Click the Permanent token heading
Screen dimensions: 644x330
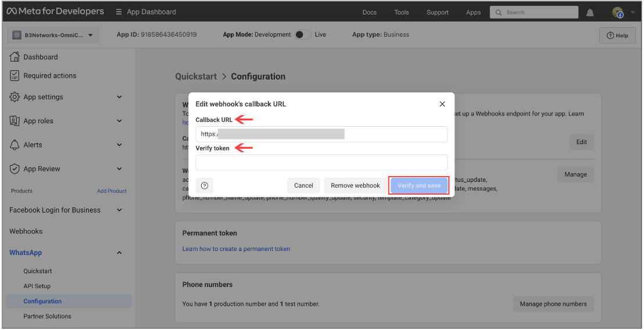coord(209,233)
